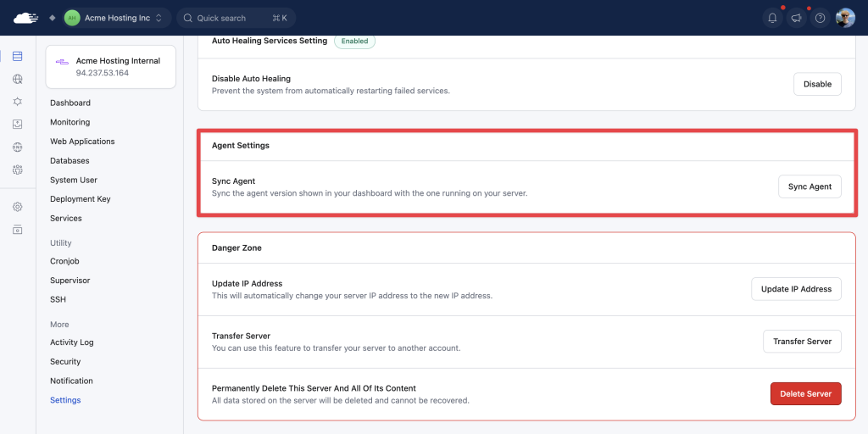The height and width of the screenshot is (434, 868).
Task: Open the help question mark icon
Action: pyautogui.click(x=821, y=18)
